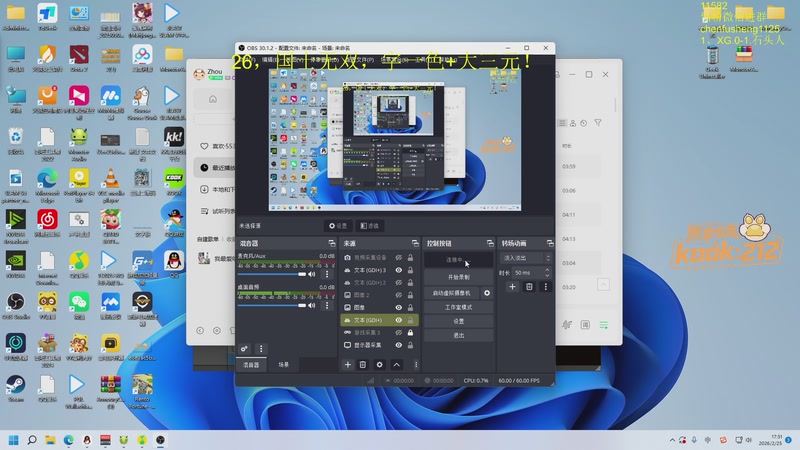Viewport: 800px width, 450px height.
Task: Click filter icon in music app
Action: click(597, 123)
